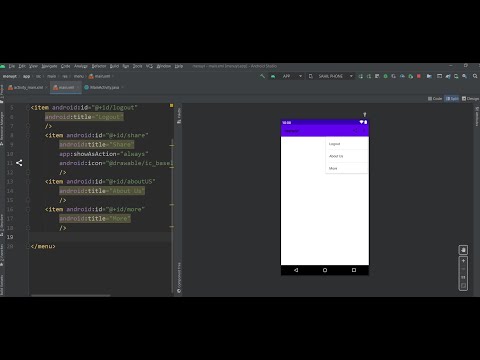Click the 1:1 zoom-to-100% button in the preview
The width and height of the screenshot is (480, 360).
463,277
